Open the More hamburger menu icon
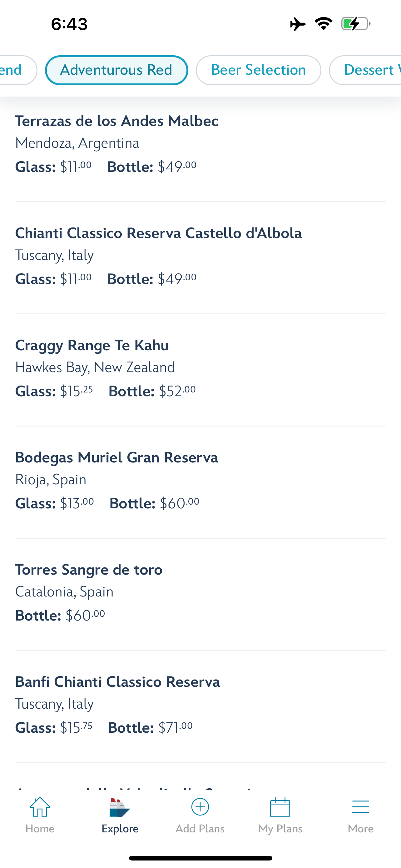Viewport: 401px width, 868px height. [360, 807]
